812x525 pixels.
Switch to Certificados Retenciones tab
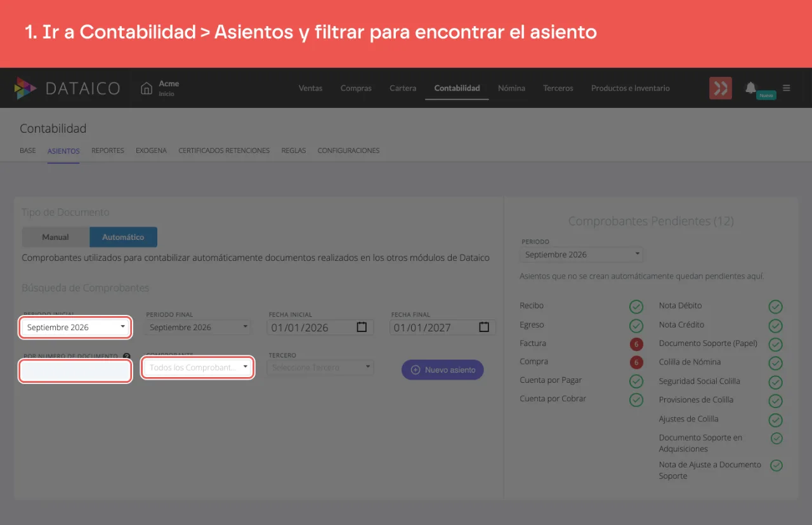pyautogui.click(x=224, y=151)
